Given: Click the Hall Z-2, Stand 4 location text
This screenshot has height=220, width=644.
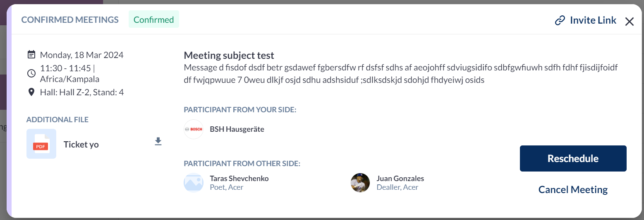Looking at the screenshot, I should [82, 92].
